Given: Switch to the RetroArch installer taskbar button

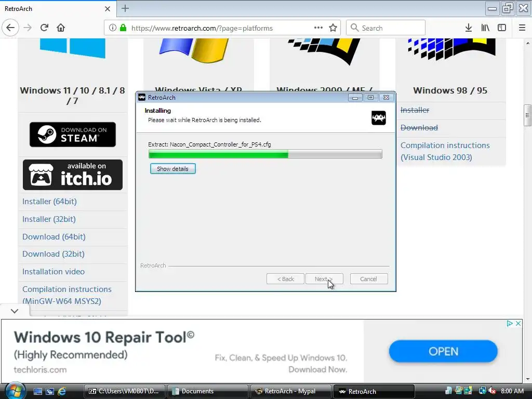Looking at the screenshot, I should point(374,391).
